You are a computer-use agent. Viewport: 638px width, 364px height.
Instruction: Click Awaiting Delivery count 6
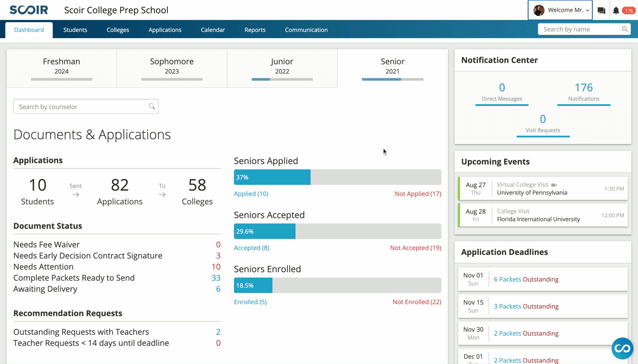[x=218, y=289]
